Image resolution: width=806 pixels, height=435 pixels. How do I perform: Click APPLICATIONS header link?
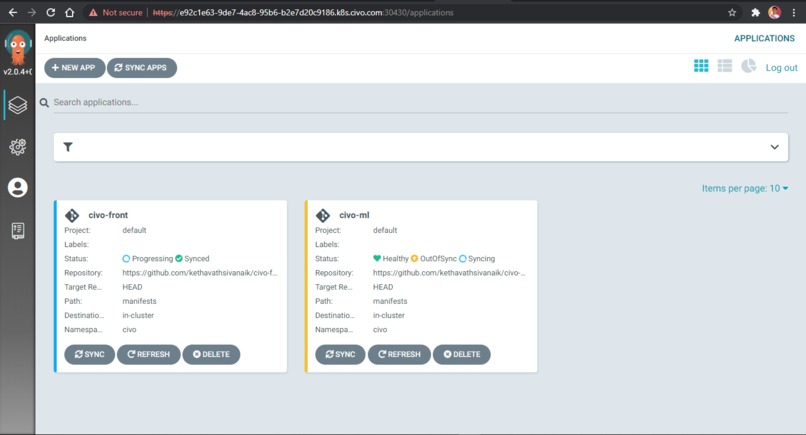[764, 39]
